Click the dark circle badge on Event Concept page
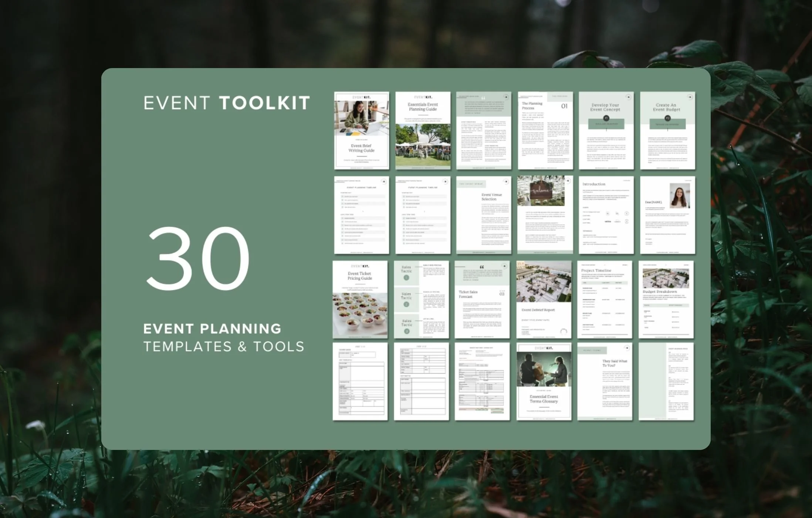Viewport: 812px width, 518px height. pos(606,118)
